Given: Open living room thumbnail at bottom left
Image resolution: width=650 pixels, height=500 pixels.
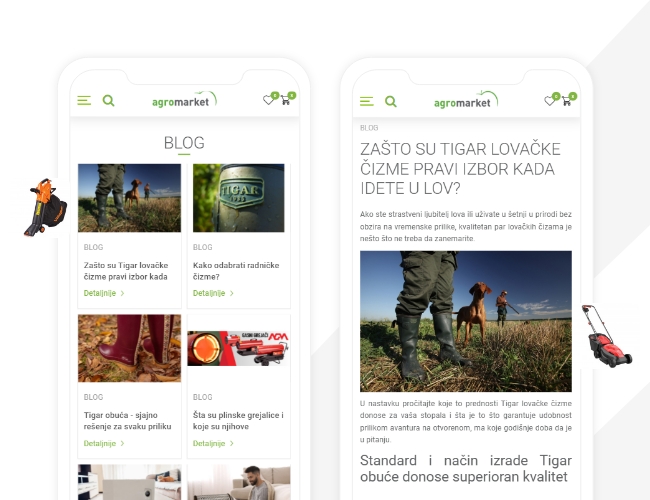Looking at the screenshot, I should (129, 482).
